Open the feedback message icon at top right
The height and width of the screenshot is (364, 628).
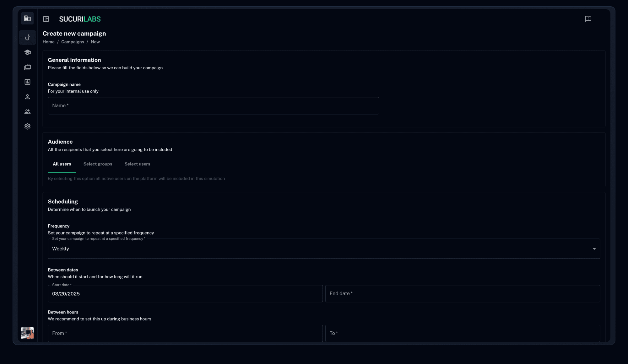(588, 19)
